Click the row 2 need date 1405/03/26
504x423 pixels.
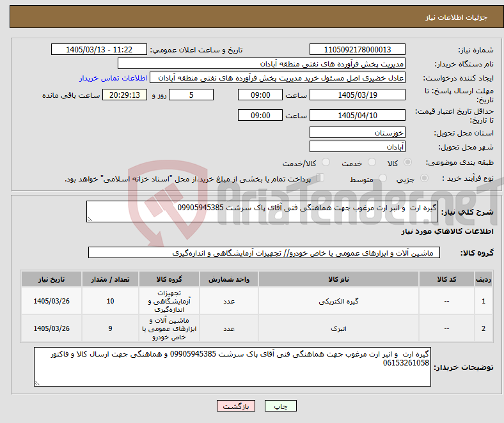point(51,328)
